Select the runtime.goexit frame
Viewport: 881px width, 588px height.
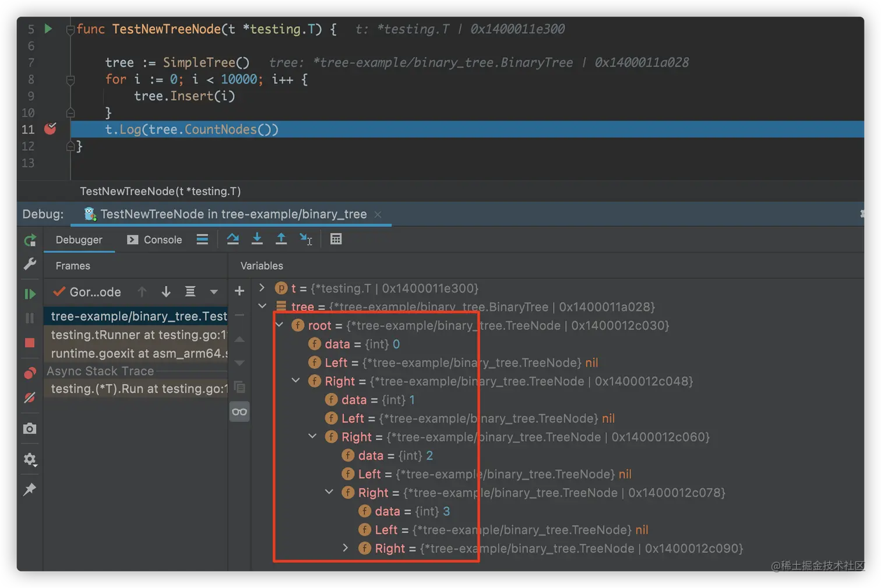click(x=136, y=353)
